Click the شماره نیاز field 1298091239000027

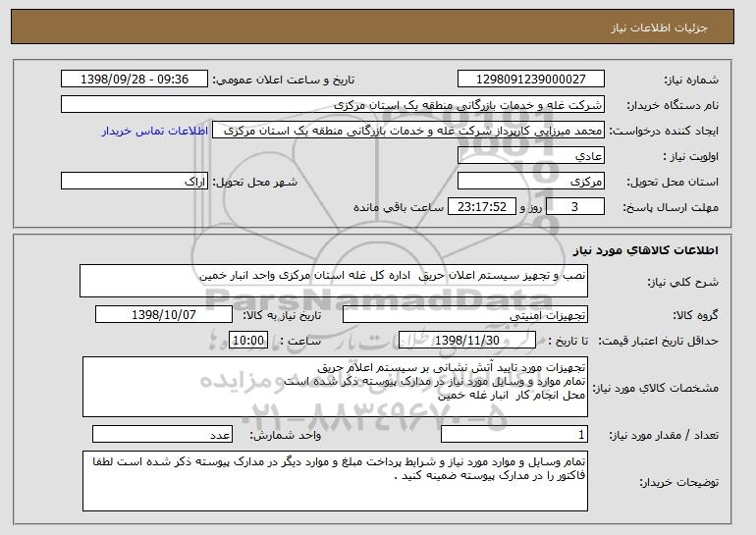coord(531,80)
